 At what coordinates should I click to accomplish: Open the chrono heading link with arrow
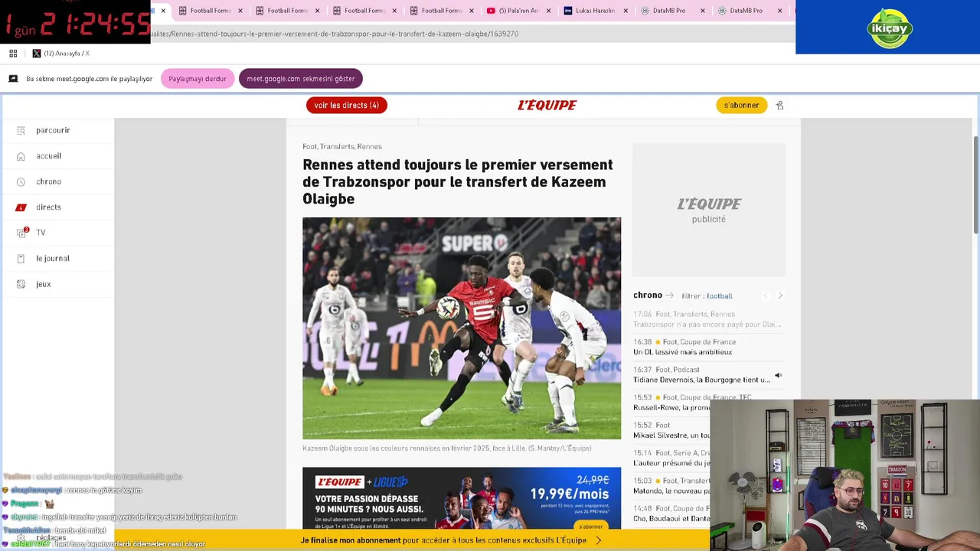(653, 295)
